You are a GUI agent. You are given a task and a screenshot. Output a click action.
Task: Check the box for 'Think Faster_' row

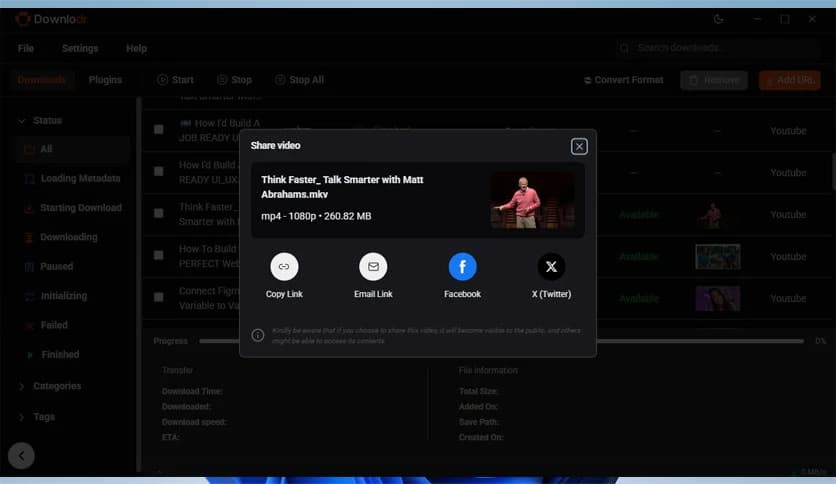click(158, 213)
